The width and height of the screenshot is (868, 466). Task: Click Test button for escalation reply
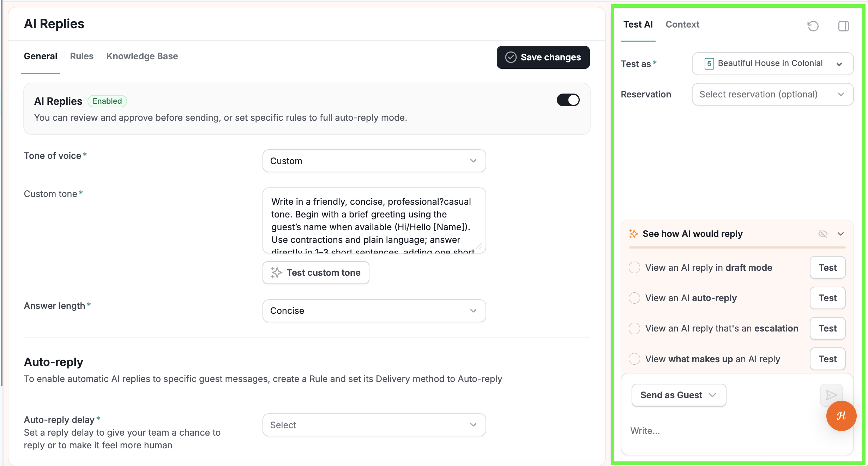pos(828,328)
